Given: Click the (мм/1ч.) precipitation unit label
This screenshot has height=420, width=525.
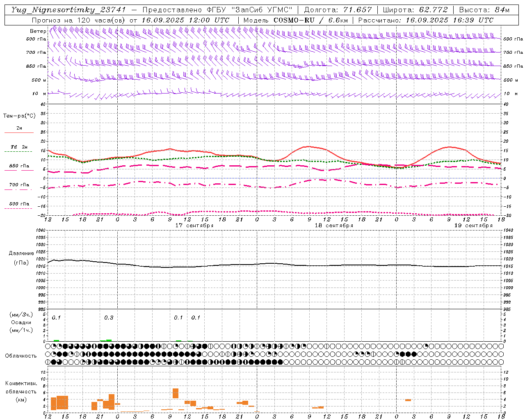Looking at the screenshot, I should pos(22,330).
